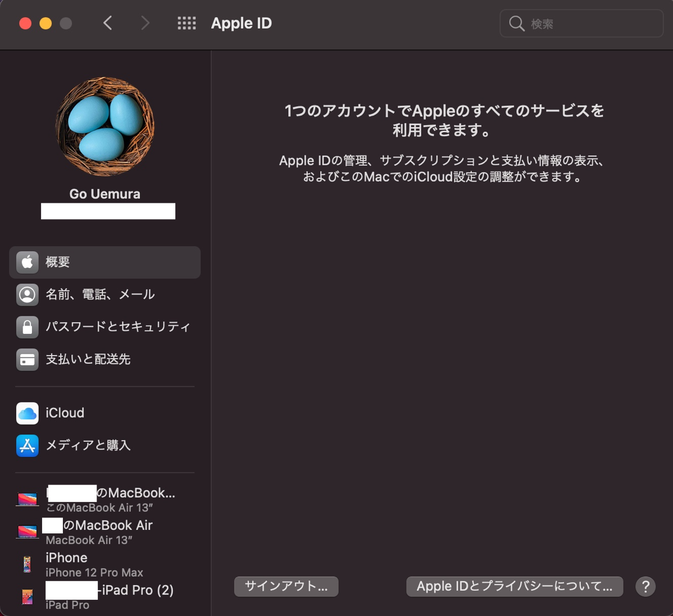Viewport: 673px width, 616px height.
Task: Click the question mark help button
Action: point(645,586)
